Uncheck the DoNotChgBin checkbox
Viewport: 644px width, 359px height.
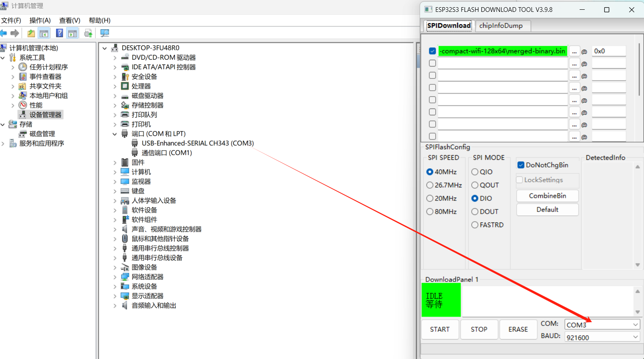521,165
